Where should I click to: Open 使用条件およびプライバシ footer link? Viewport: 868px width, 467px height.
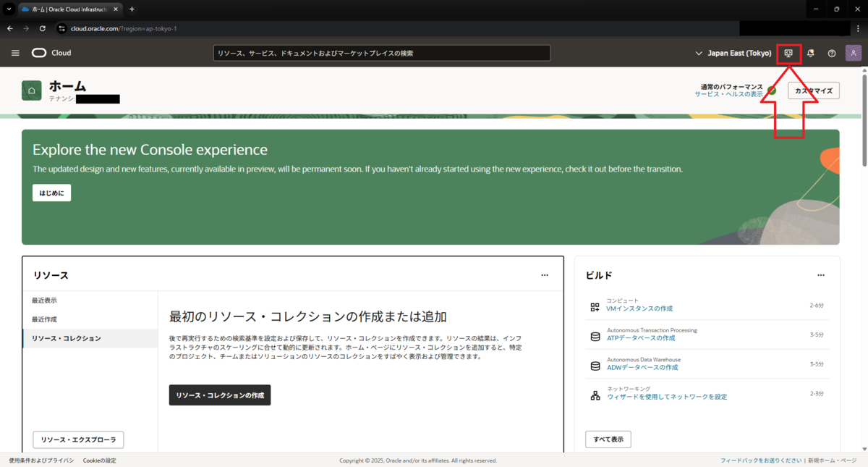pyautogui.click(x=41, y=460)
